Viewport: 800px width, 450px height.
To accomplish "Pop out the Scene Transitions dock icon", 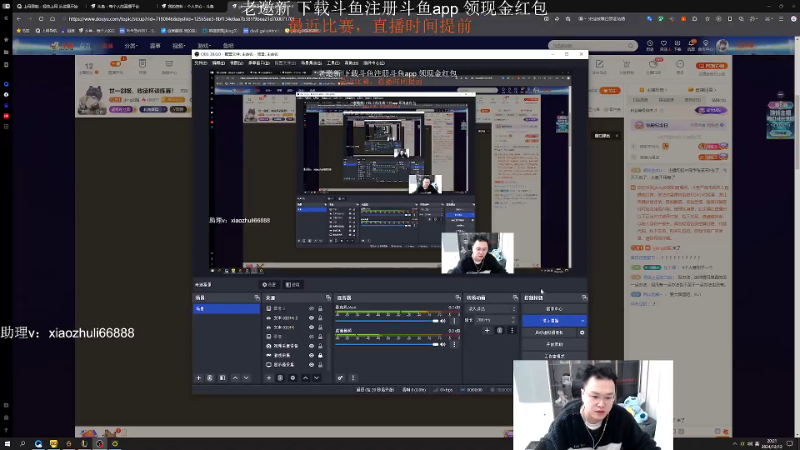I will (x=515, y=297).
